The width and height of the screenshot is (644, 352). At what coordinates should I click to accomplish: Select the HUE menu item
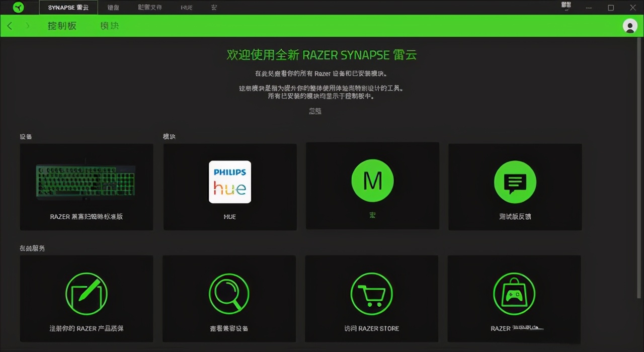186,8
